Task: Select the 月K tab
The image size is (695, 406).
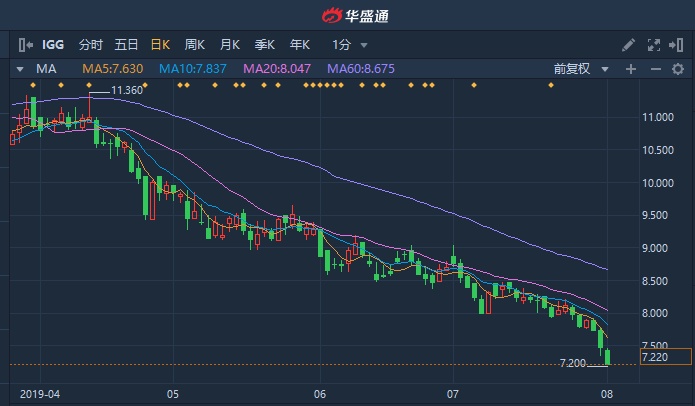Action: [230, 45]
